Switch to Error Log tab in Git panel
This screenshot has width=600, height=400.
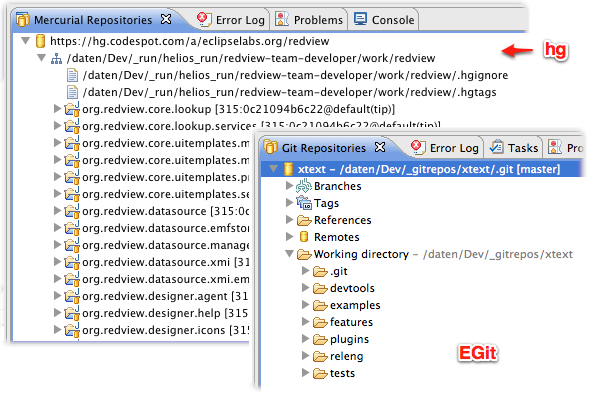[445, 148]
